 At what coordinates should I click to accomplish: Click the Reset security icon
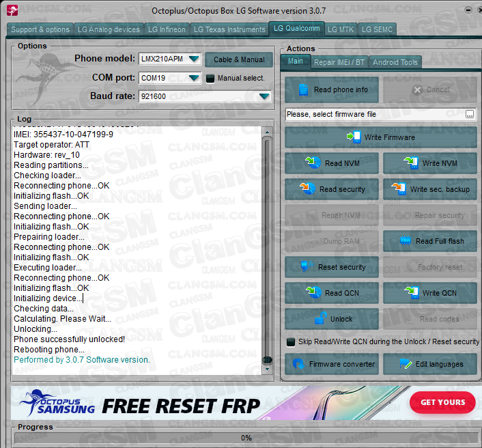click(x=307, y=266)
